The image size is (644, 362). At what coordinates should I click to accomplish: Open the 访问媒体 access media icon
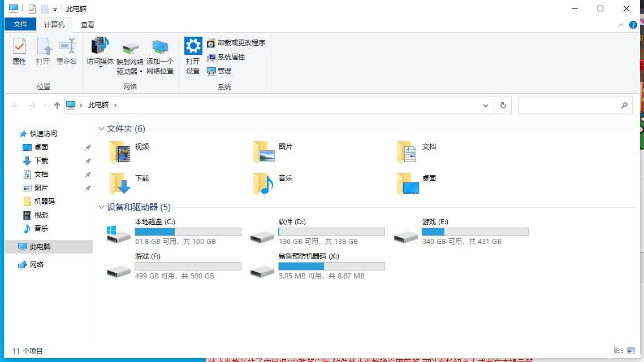coord(100,46)
